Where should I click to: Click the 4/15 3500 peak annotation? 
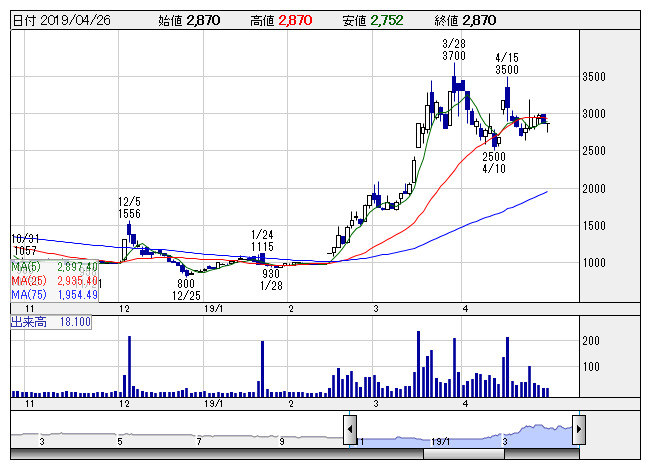pyautogui.click(x=507, y=63)
